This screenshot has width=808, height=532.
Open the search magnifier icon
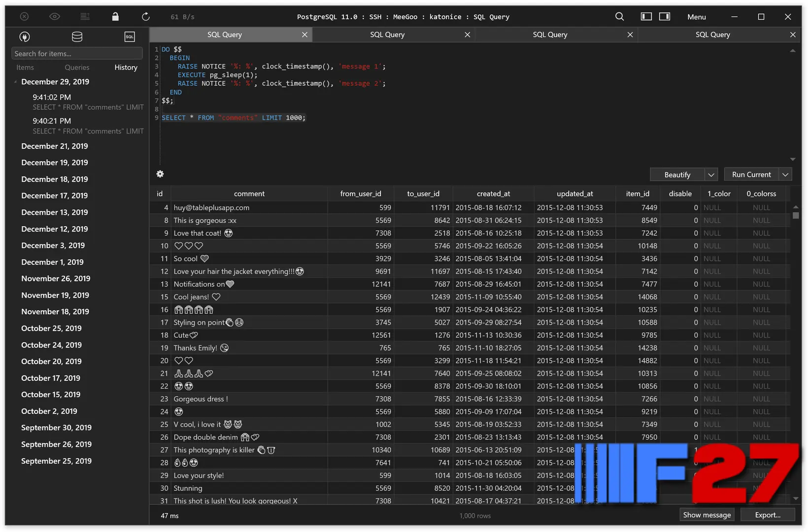coord(619,16)
